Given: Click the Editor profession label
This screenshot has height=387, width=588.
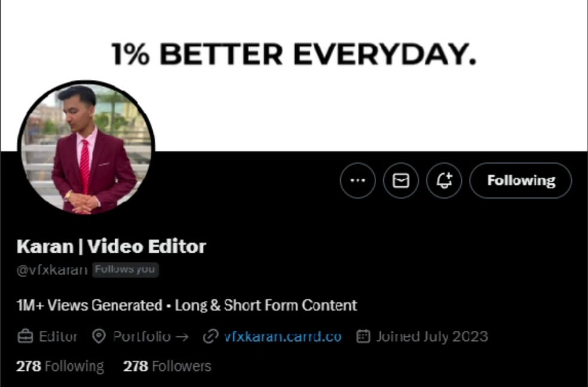Looking at the screenshot, I should point(58,336).
